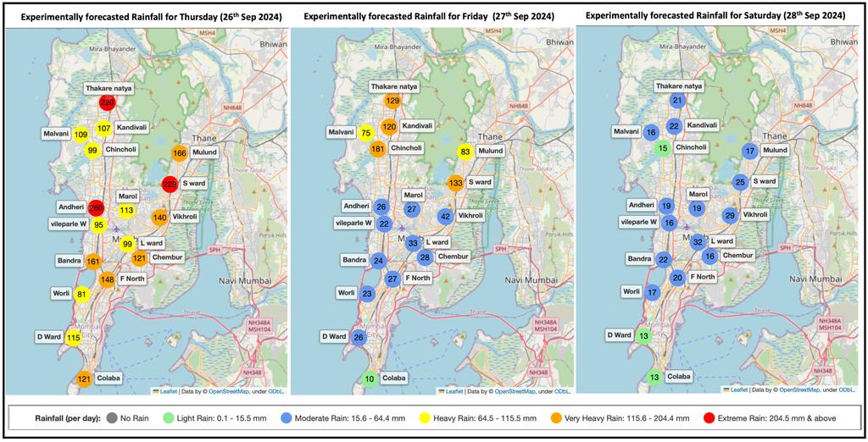Select Friday's Mulund marker showing 83

465,151
